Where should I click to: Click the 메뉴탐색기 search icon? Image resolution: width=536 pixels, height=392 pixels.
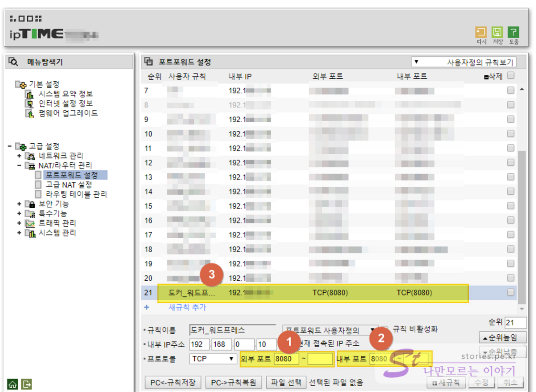tap(13, 62)
